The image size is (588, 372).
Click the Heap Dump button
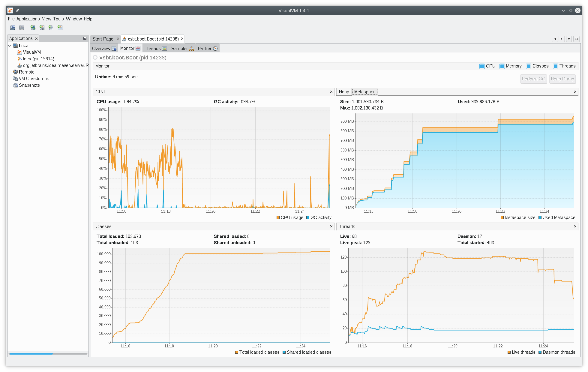point(562,79)
